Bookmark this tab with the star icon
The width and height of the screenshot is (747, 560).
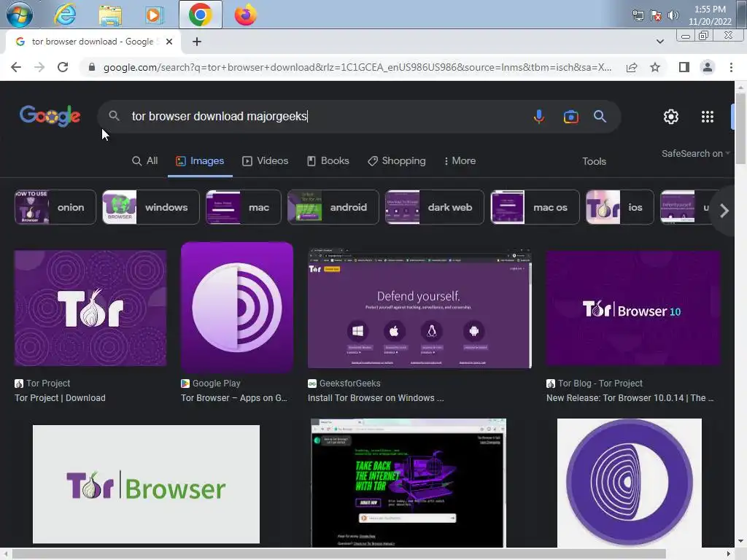click(655, 67)
